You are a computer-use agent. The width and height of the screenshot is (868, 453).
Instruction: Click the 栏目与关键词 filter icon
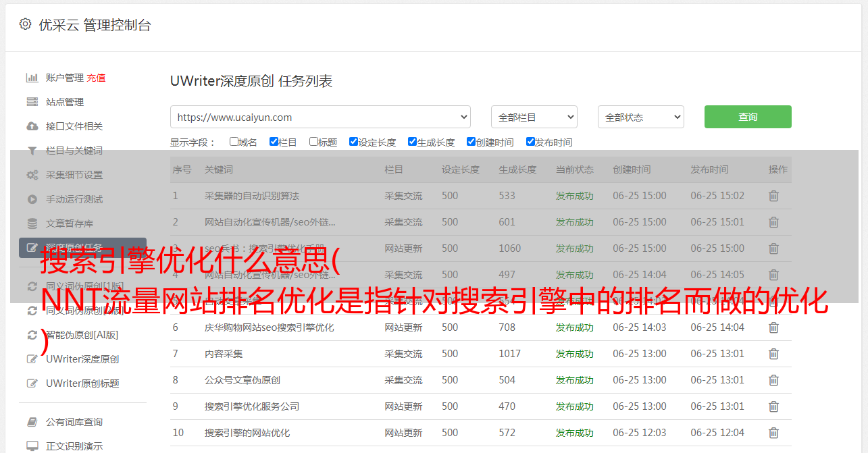pos(32,151)
